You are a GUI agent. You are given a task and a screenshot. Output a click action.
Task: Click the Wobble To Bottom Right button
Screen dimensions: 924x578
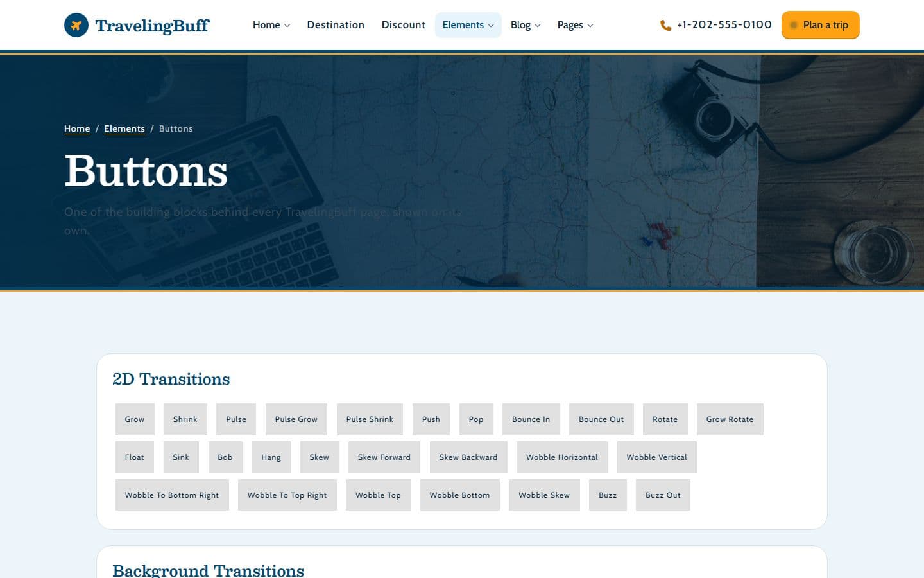click(172, 495)
